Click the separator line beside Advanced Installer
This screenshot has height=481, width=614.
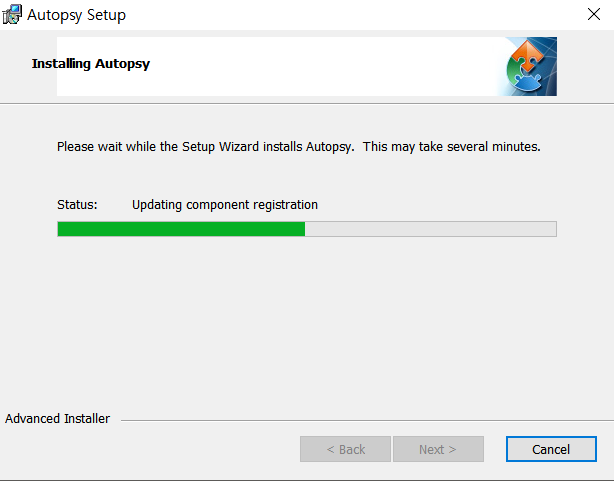367,421
